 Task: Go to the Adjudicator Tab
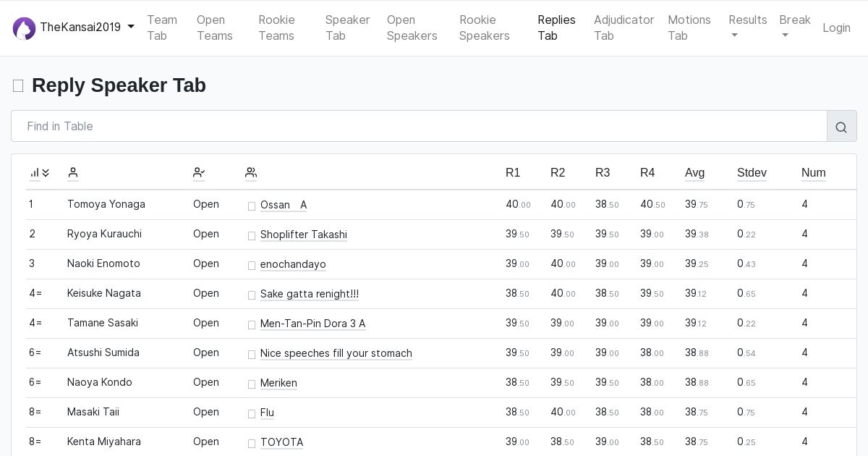click(x=624, y=28)
